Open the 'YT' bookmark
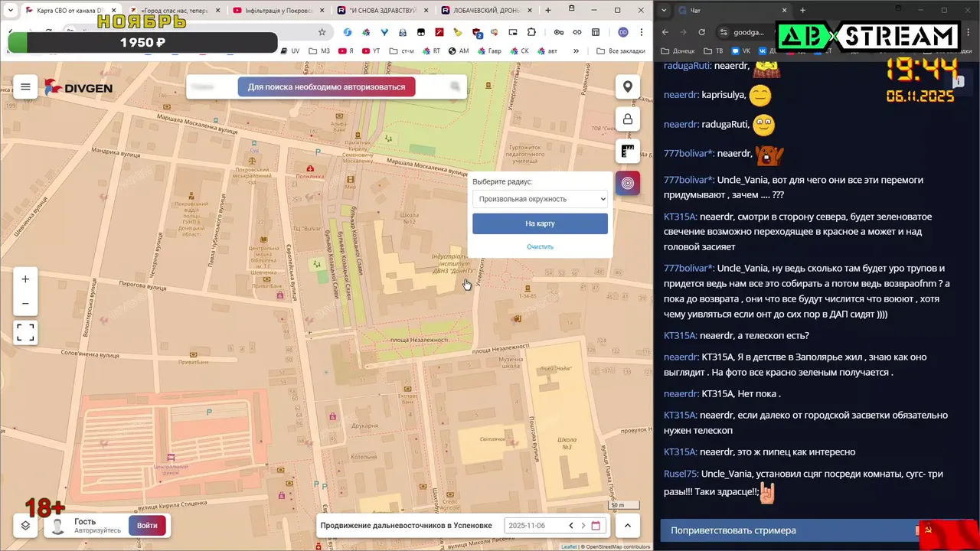Screen dimensions: 980x551 tap(371, 51)
